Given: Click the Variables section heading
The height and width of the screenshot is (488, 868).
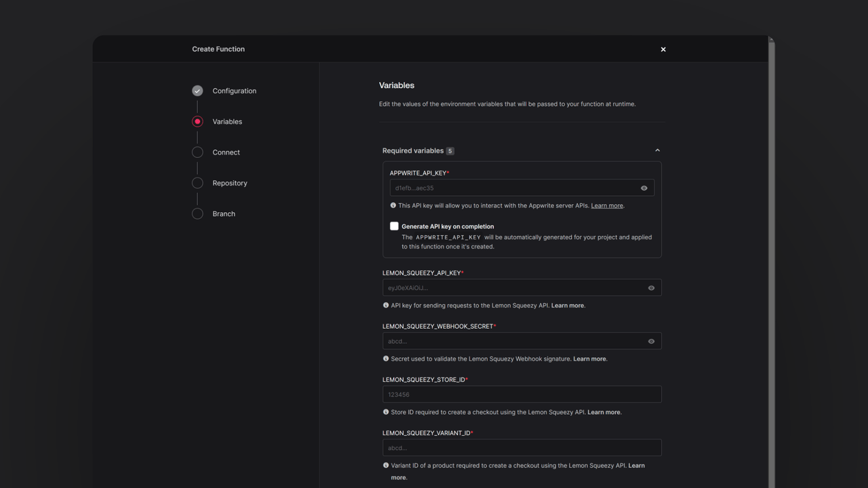Looking at the screenshot, I should point(397,85).
